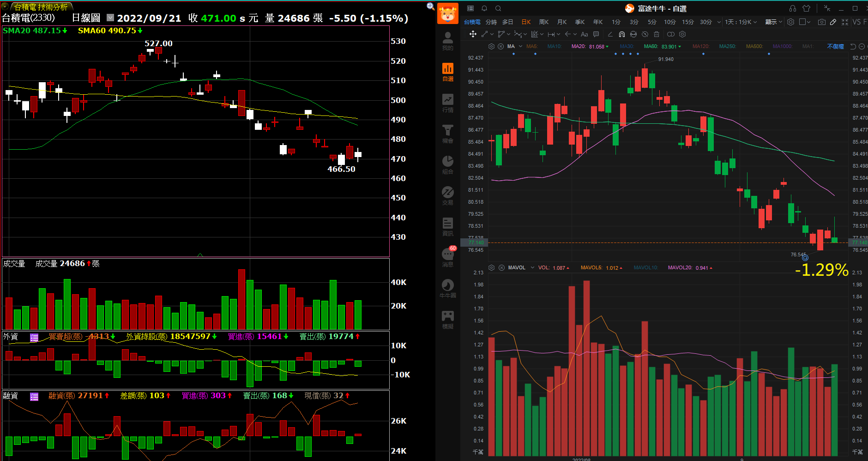Open layout square dropdown in chart toolbar
Screen dimensions: 868x461
tap(805, 22)
